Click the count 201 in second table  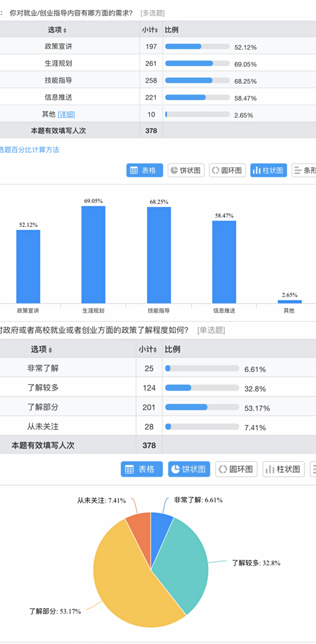point(149,408)
